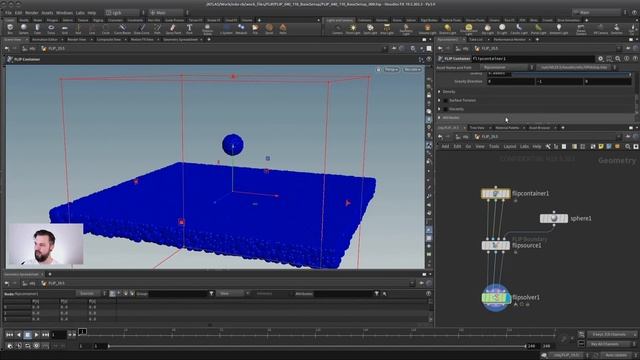Add an Environment Light from the shelf

click(x=469, y=29)
